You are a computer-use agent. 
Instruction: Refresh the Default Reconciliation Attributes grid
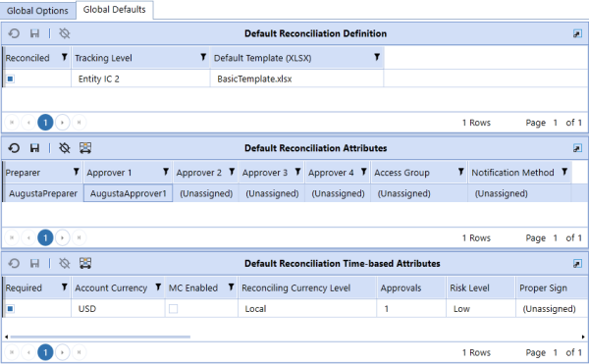[x=14, y=148]
